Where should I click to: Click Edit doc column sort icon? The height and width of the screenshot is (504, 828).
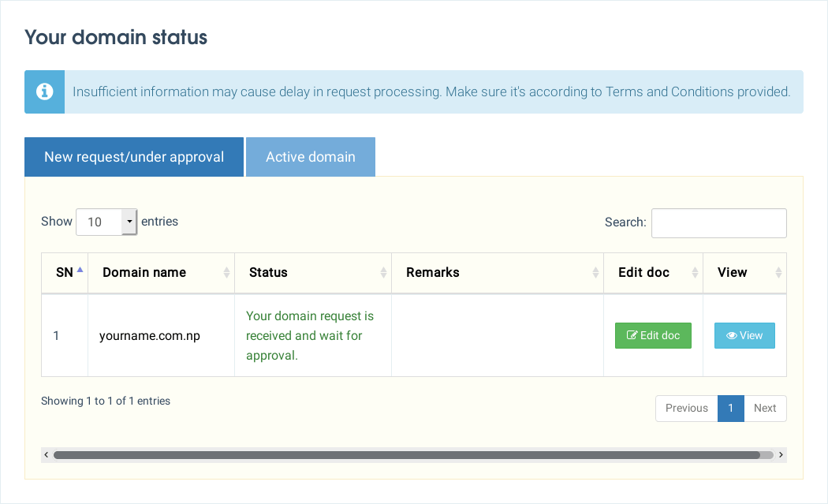695,273
